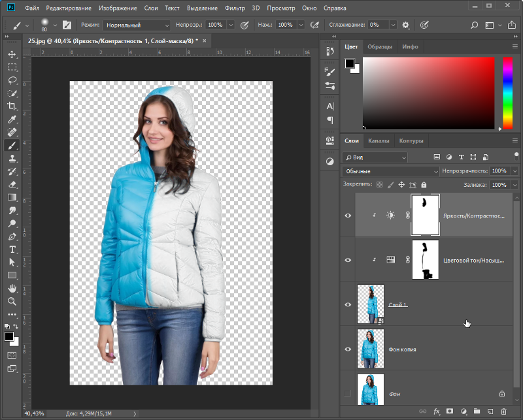Screen dimensions: 523x420
Task: Select the Eraser tool
Action: tap(12, 184)
